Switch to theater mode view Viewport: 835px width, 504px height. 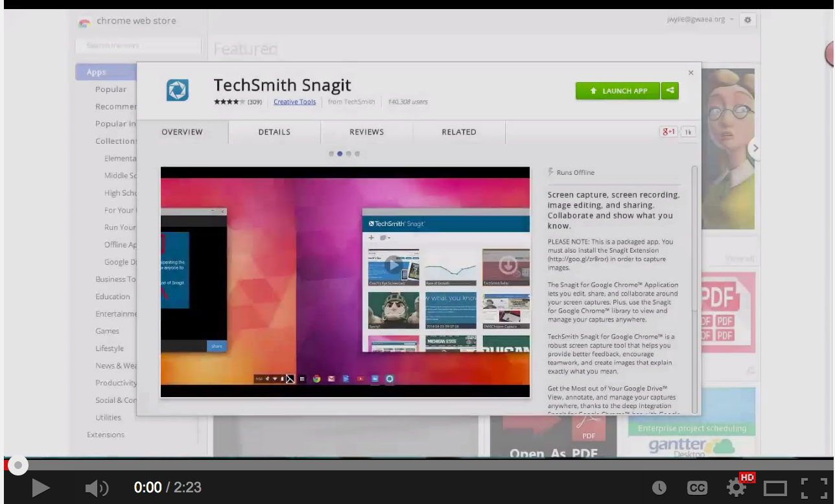click(775, 488)
